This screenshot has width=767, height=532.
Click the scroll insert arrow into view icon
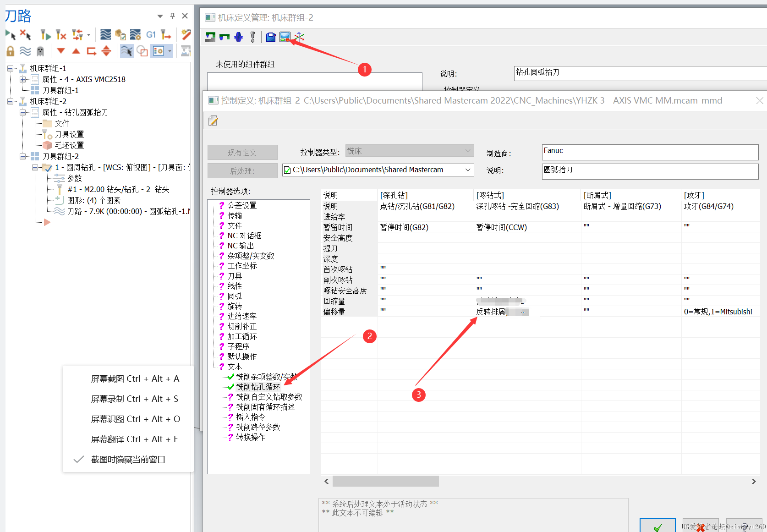click(x=106, y=51)
